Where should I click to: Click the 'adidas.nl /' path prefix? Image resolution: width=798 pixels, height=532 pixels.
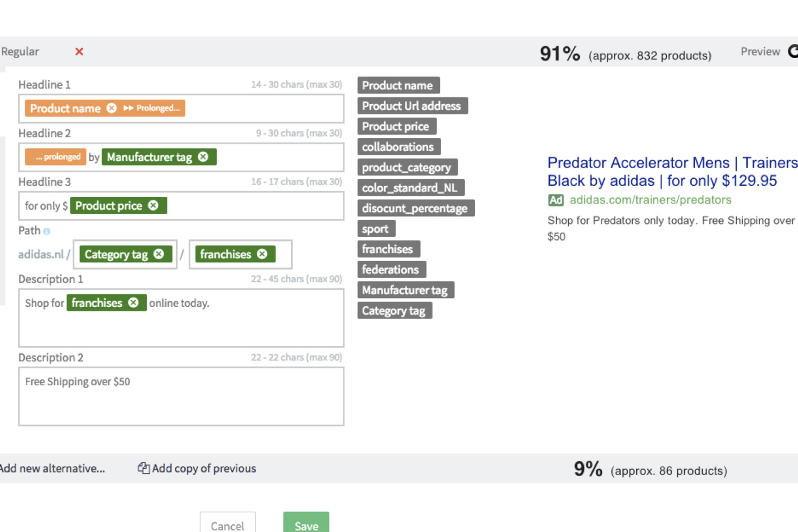(x=44, y=254)
